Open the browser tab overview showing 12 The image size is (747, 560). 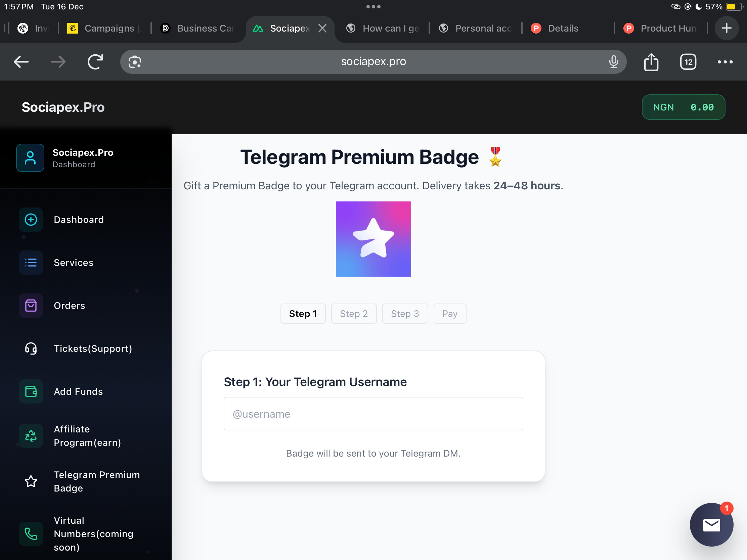688,61
